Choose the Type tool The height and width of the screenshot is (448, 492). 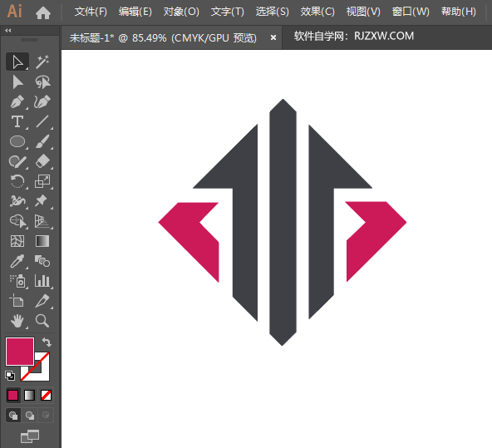17,121
